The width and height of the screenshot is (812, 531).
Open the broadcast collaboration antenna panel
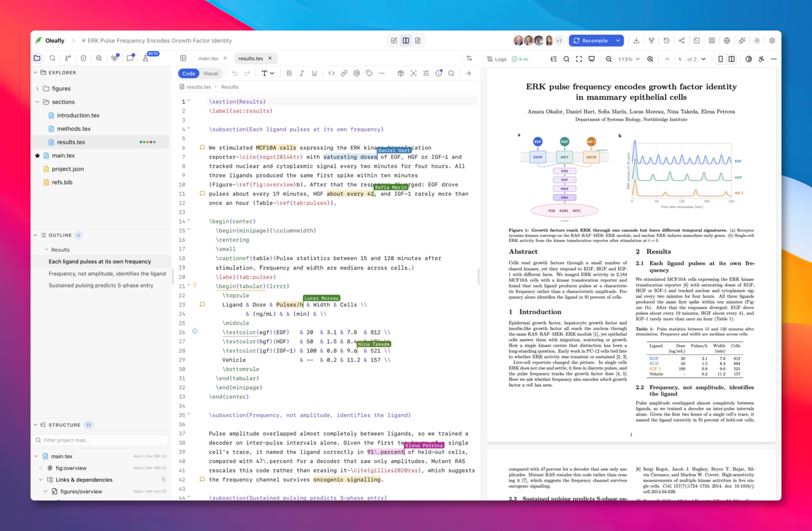tap(115, 58)
